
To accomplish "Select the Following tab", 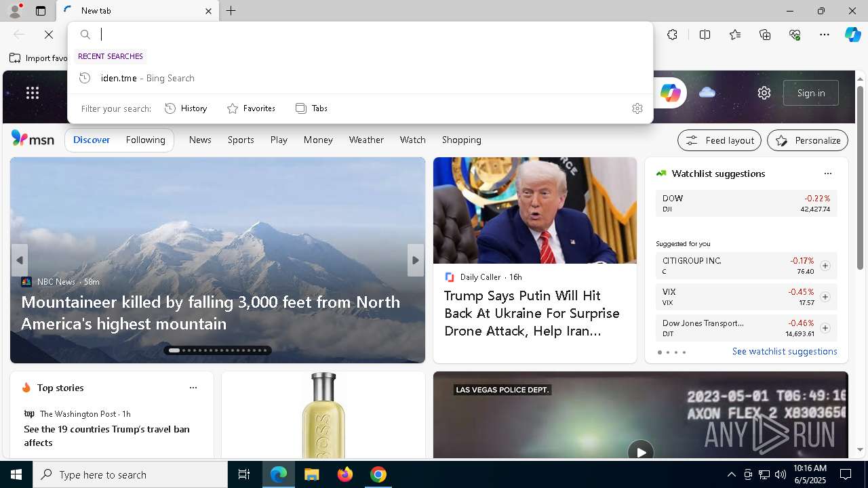I will [145, 140].
